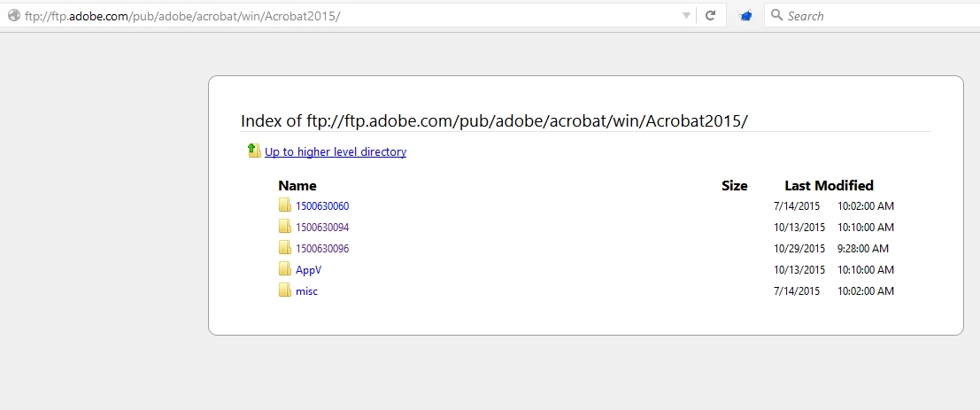
Task: Open the AppV folder link
Action: point(308,270)
